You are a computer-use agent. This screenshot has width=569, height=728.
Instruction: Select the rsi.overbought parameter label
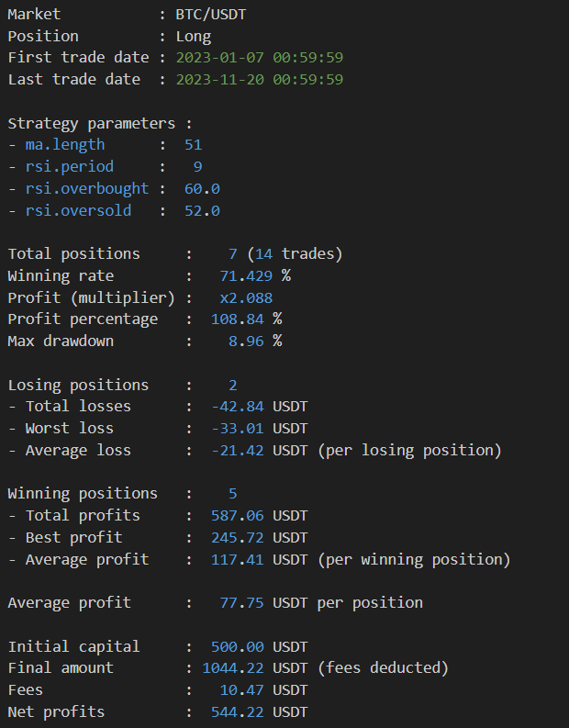[87, 188]
